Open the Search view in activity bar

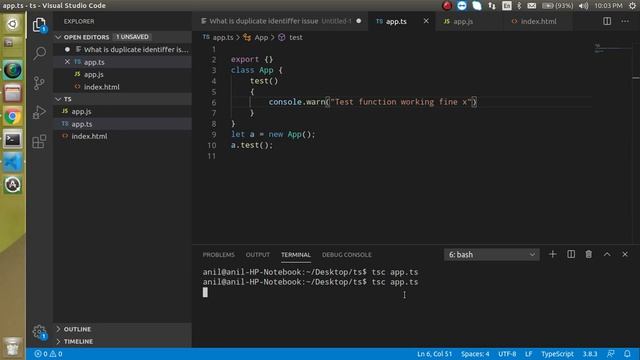39,53
